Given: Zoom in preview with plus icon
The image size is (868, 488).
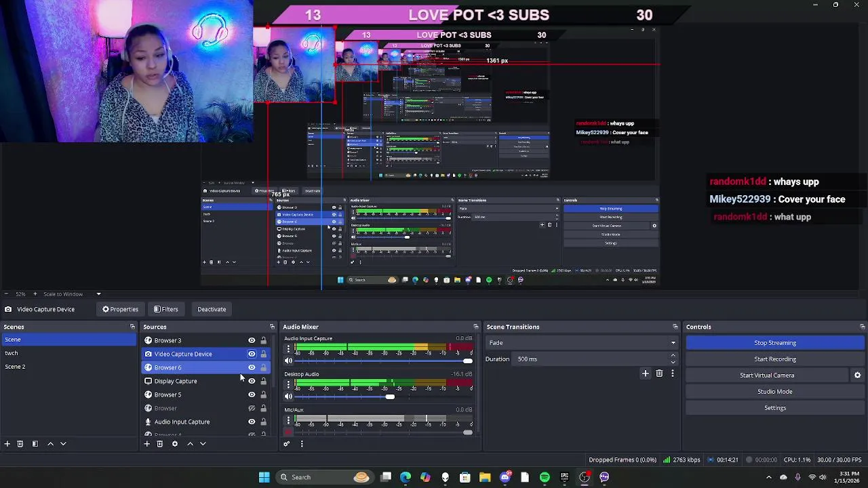Looking at the screenshot, I should pyautogui.click(x=36, y=294).
